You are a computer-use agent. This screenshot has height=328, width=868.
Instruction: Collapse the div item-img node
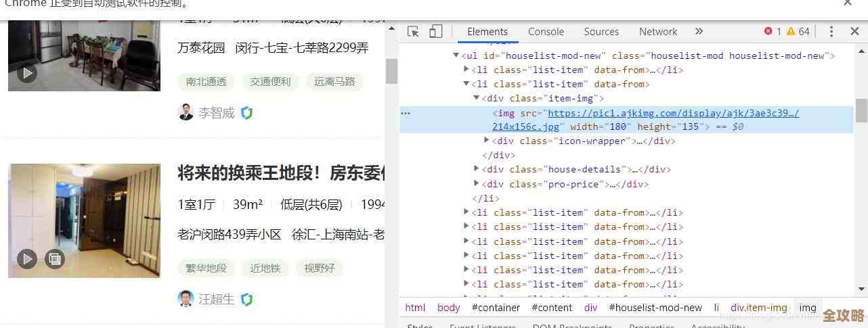[x=476, y=98]
